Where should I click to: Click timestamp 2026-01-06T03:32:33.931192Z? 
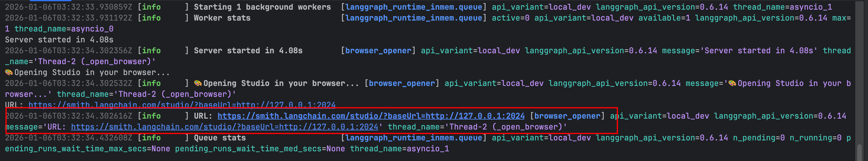pyautogui.click(x=69, y=18)
